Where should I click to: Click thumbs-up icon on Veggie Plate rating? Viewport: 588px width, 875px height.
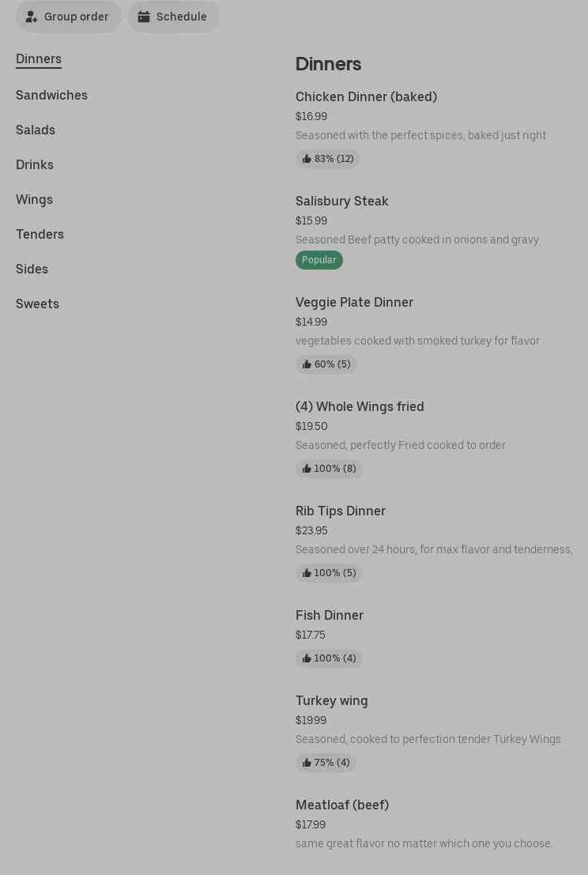(x=307, y=364)
